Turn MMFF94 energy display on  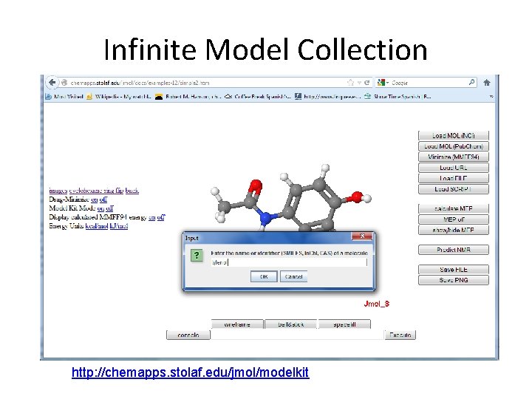click(151, 217)
